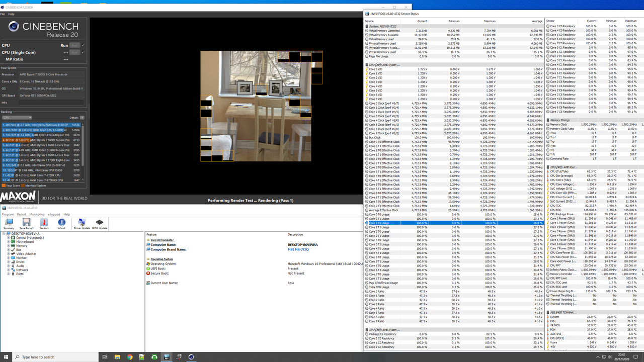This screenshot has width=644, height=362.
Task: Expand the Video Adapter tree node
Action: click(x=9, y=254)
